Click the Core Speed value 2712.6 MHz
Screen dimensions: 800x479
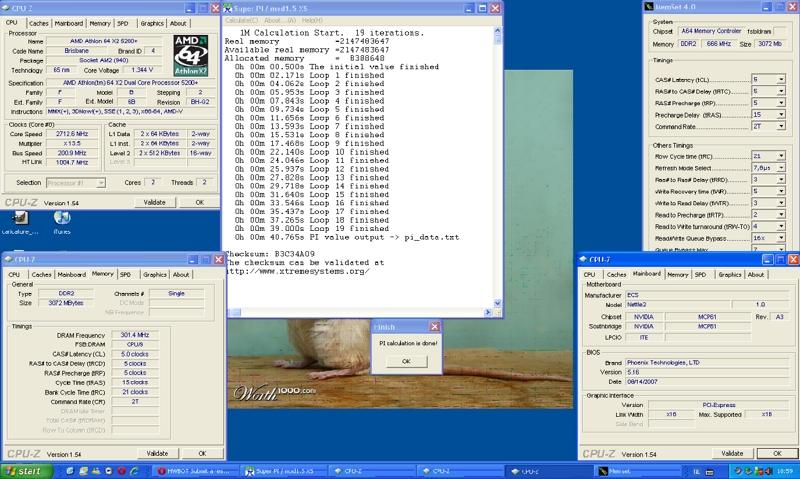pos(72,134)
